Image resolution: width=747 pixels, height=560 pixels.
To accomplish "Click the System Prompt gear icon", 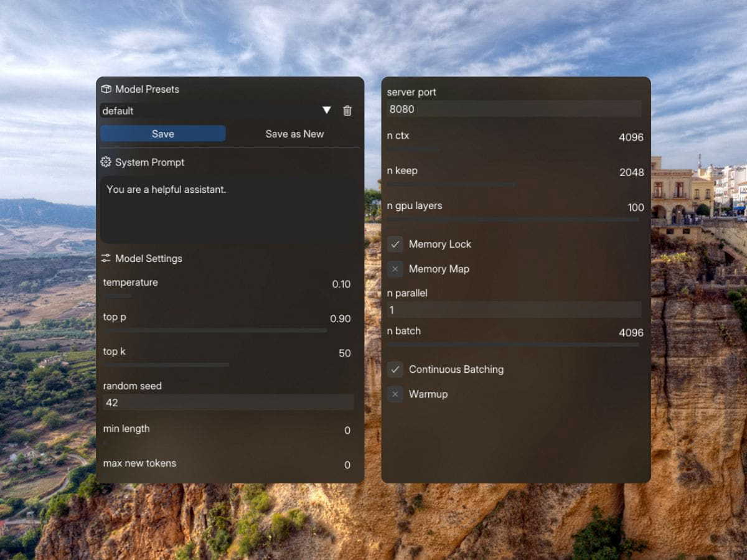I will 106,162.
